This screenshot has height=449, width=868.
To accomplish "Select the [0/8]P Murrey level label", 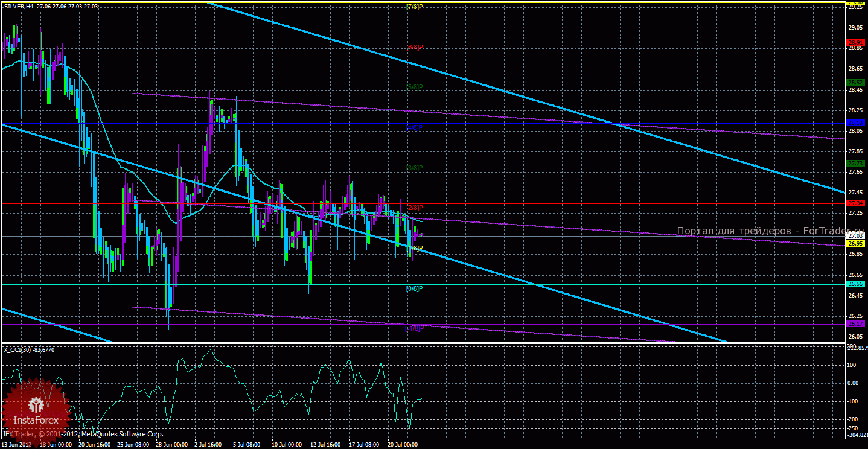I will pyautogui.click(x=413, y=288).
